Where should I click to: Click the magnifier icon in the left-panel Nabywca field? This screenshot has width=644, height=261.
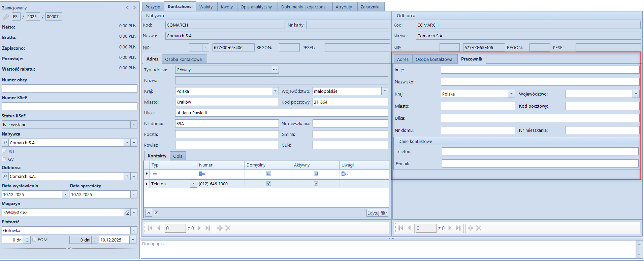[5, 143]
